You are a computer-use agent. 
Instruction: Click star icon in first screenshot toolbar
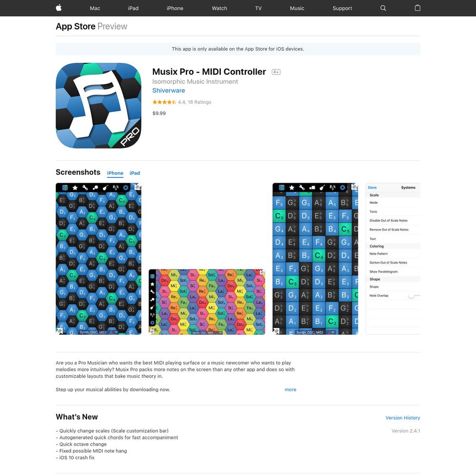coord(75,188)
